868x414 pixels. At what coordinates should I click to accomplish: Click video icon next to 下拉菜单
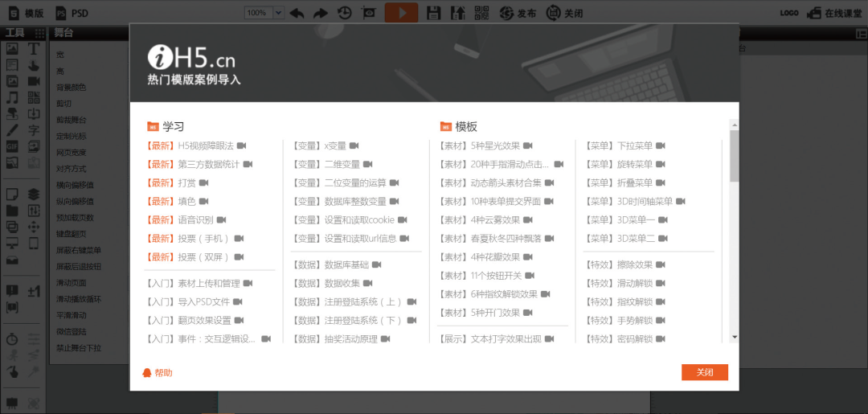661,146
